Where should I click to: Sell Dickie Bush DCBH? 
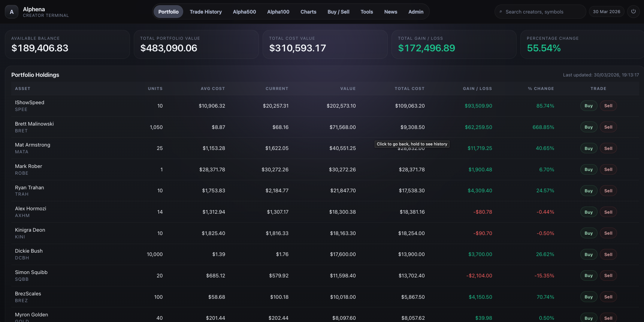[x=608, y=255]
